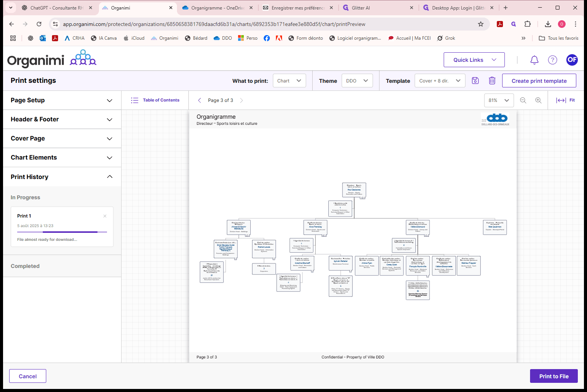Open the Template Cover + 8 dir. dropdown
587x392 pixels.
[440, 81]
